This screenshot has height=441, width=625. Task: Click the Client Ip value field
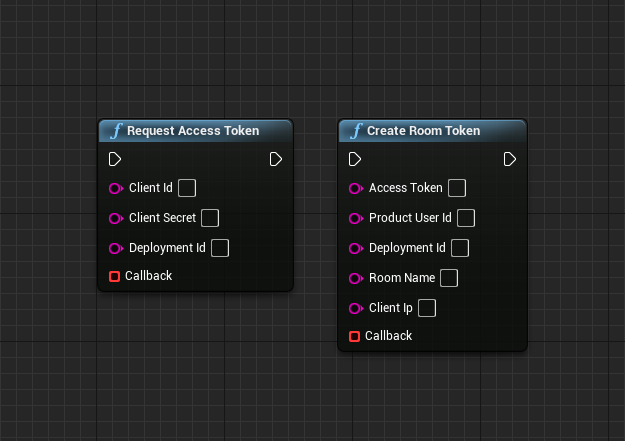427,308
